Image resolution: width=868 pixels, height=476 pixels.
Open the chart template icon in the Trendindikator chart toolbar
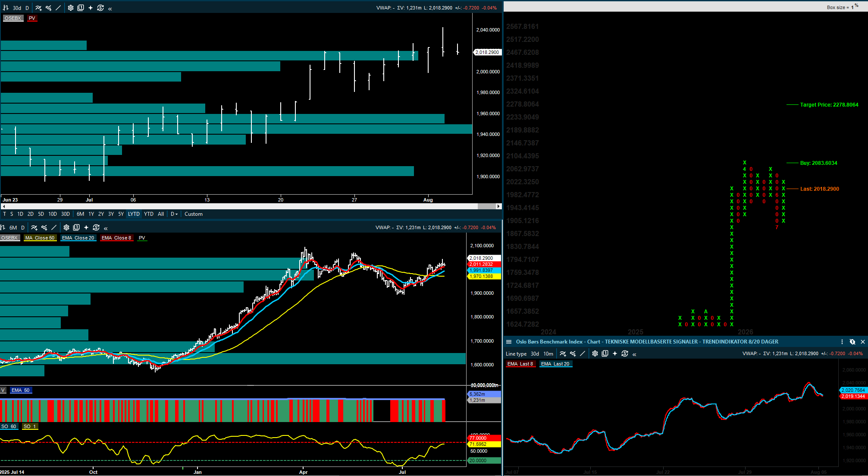tap(605, 353)
